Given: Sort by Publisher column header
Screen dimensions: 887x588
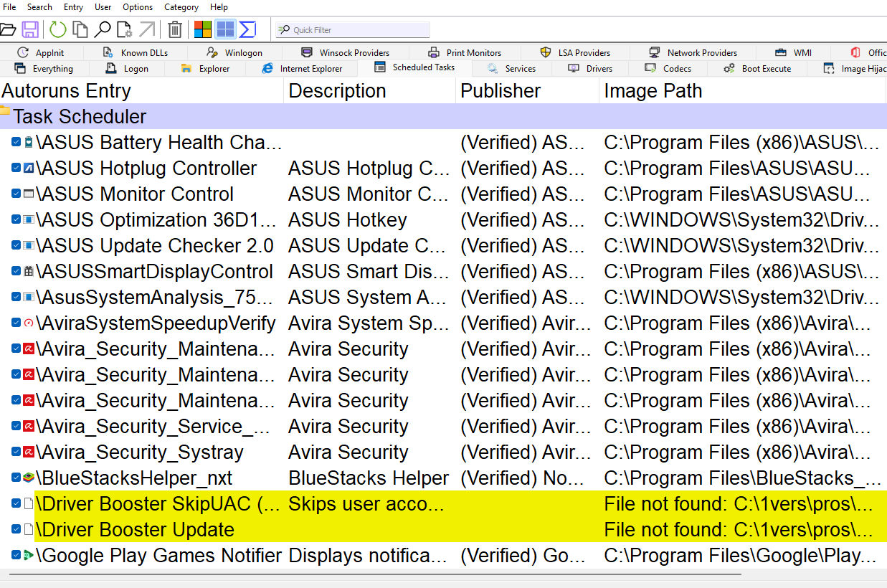Looking at the screenshot, I should click(x=528, y=91).
